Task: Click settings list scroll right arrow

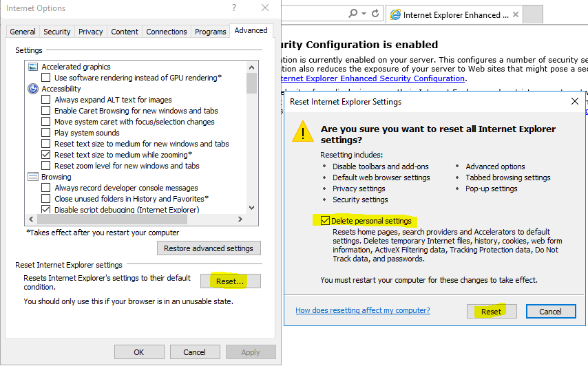Action: [240, 219]
